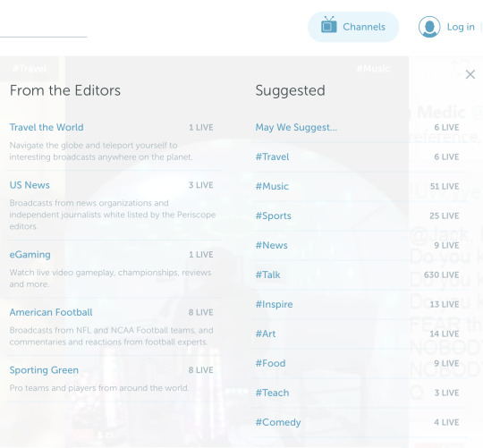Close the channels overlay with X

click(470, 74)
